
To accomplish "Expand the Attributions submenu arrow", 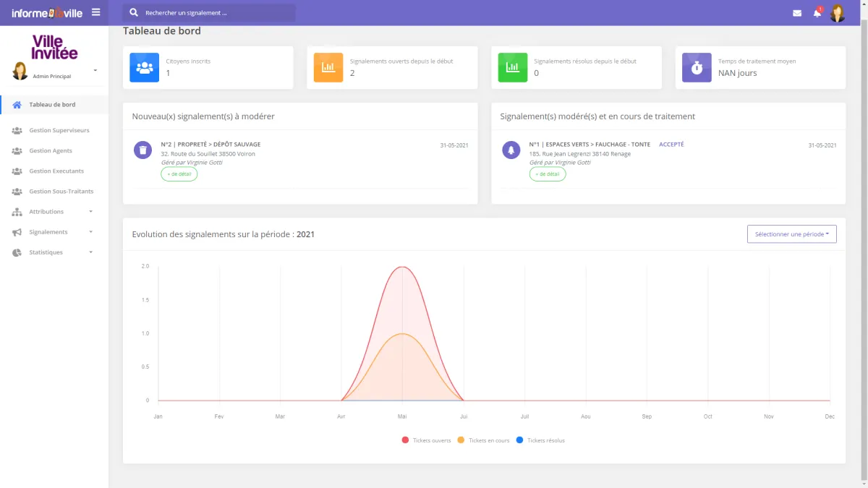I will pyautogui.click(x=91, y=212).
